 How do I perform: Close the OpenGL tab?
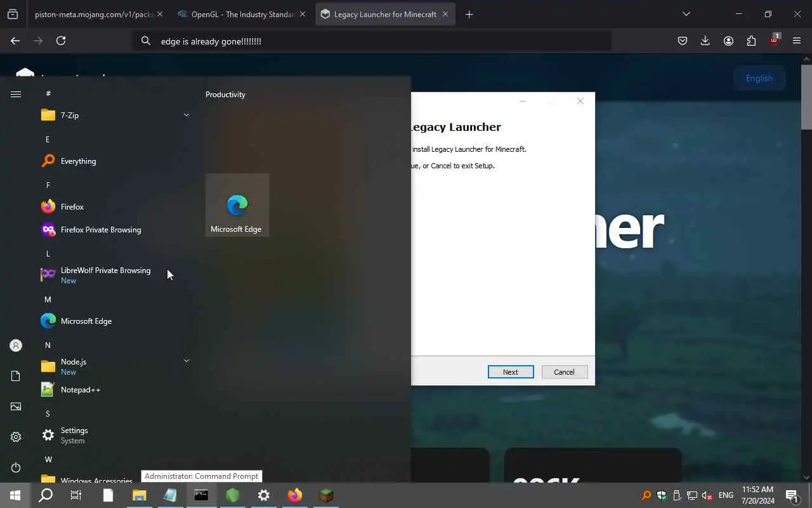coord(302,14)
